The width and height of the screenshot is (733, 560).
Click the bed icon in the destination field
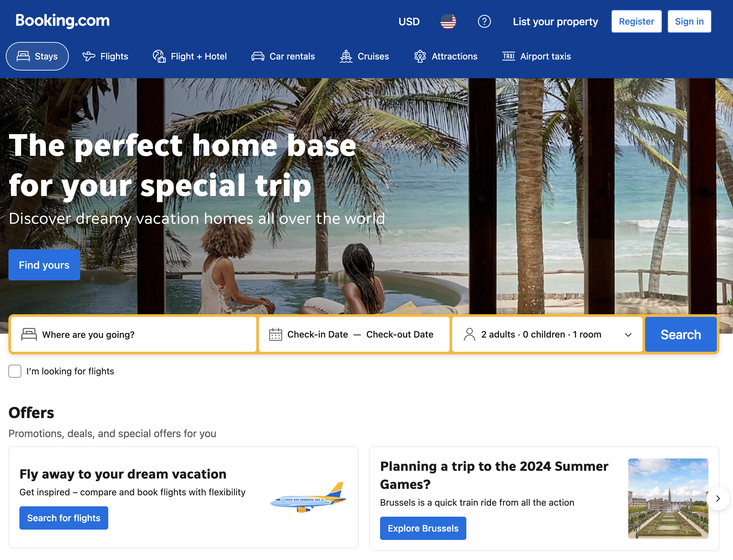click(29, 334)
